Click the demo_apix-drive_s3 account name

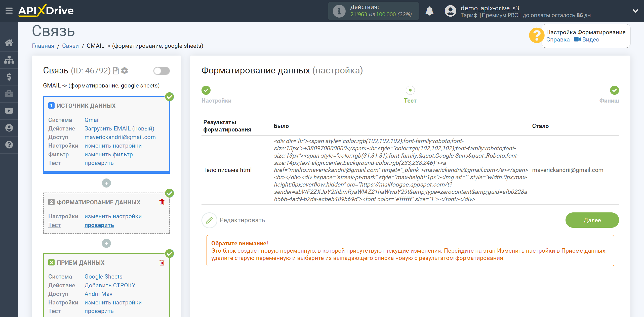(x=490, y=8)
